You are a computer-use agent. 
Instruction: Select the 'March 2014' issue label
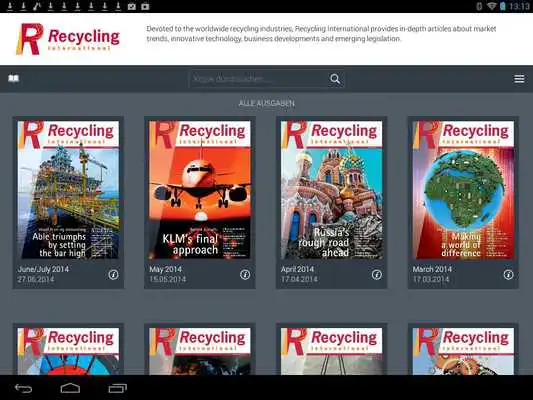(432, 269)
